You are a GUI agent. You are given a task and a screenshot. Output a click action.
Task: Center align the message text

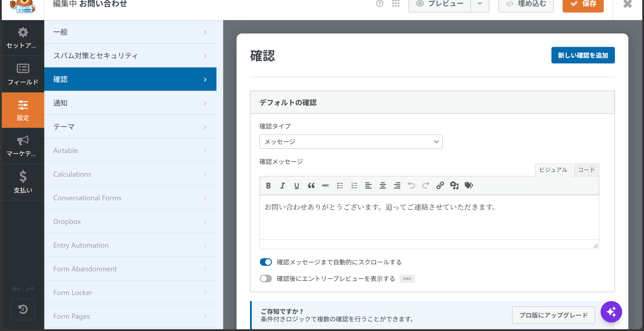[x=383, y=185]
